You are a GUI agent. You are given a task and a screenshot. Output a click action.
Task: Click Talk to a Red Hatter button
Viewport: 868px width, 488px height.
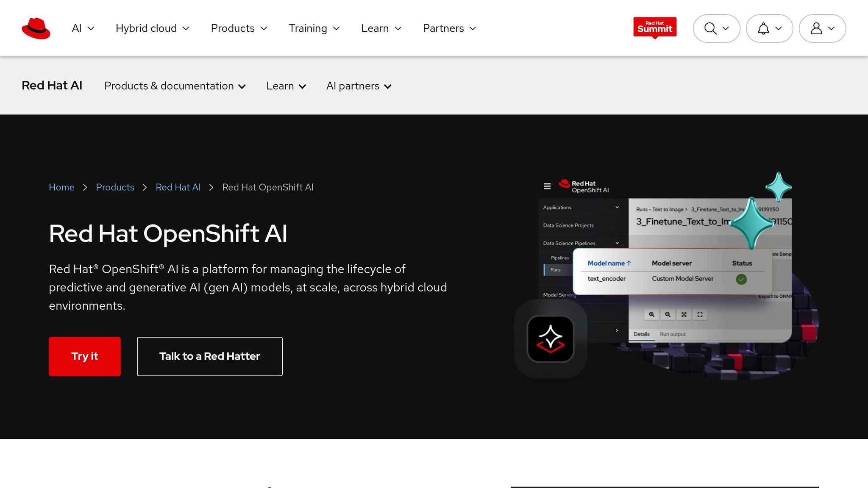tap(210, 356)
